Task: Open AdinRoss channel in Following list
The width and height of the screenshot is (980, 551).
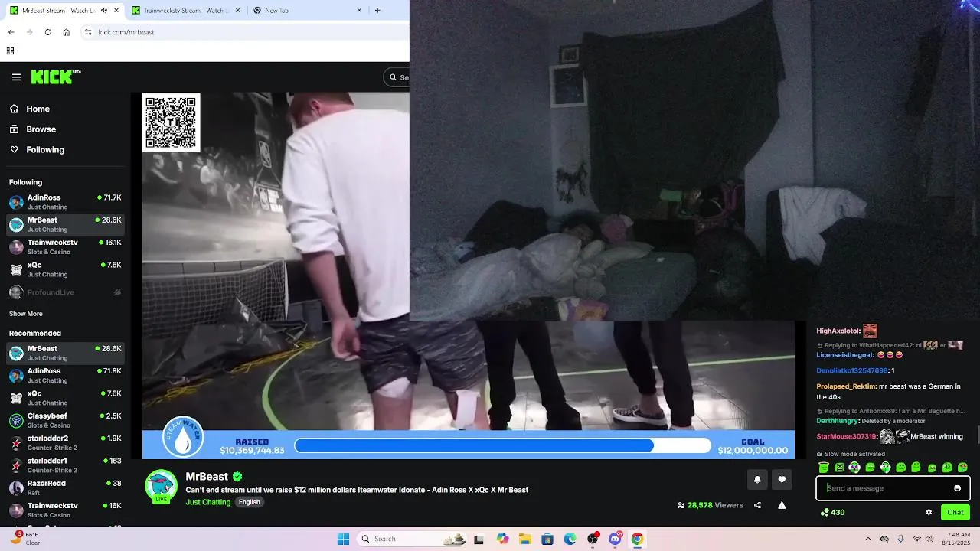Action: (66, 202)
